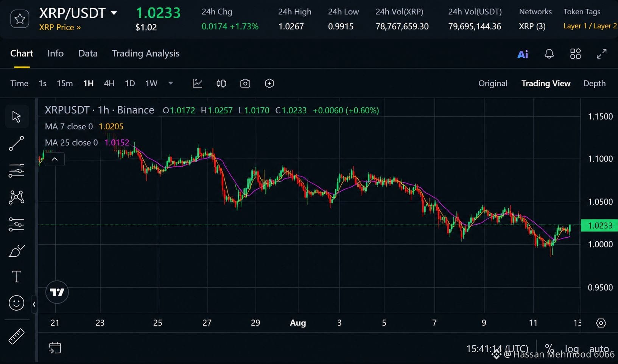Viewport: 618px width, 364px height.
Task: Click the TradingView logo badge
Action: pyautogui.click(x=57, y=292)
